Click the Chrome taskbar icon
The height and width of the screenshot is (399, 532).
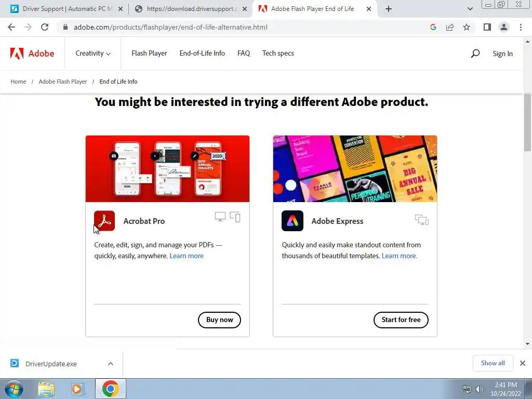coord(110,389)
